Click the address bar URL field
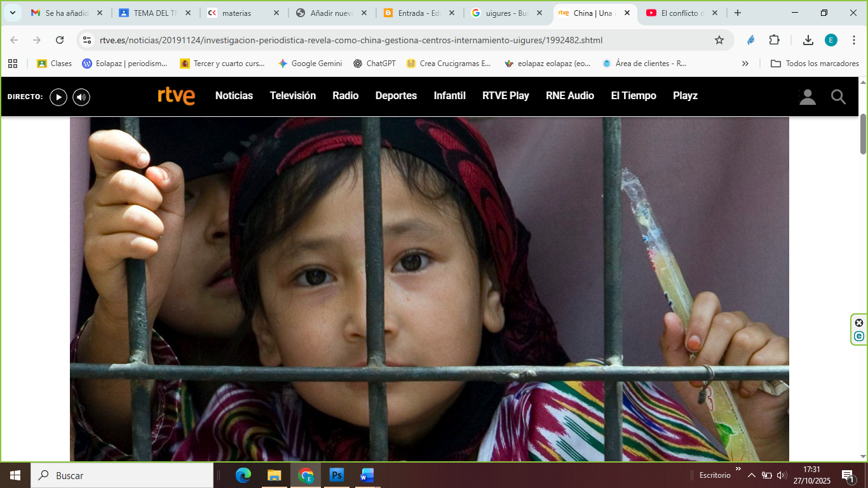This screenshot has width=868, height=488. (x=381, y=40)
